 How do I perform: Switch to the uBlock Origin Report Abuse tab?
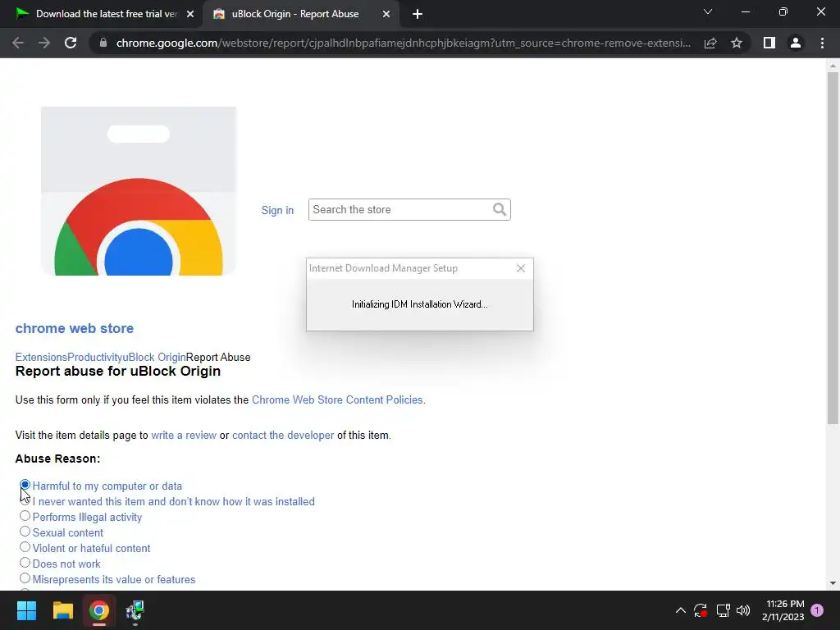tap(300, 14)
